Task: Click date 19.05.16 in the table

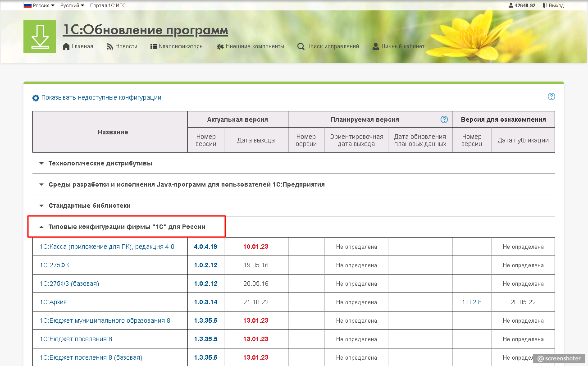Action: [256, 265]
